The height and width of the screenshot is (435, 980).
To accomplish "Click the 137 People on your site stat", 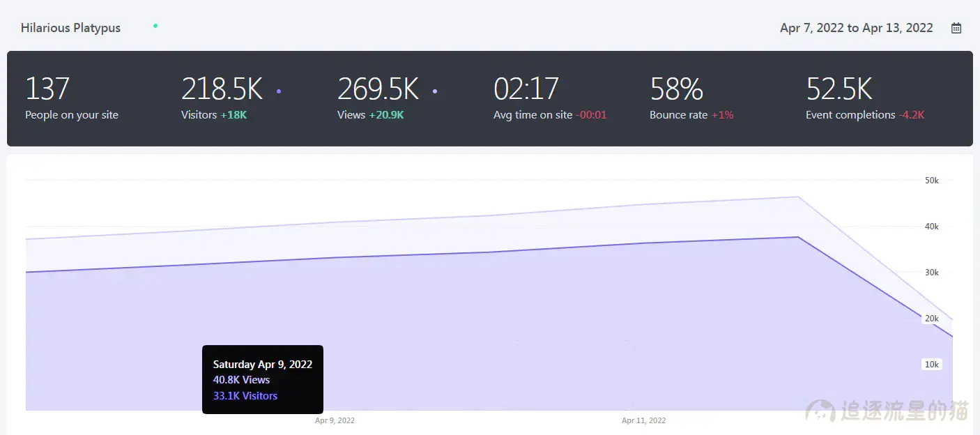I will (x=47, y=89).
